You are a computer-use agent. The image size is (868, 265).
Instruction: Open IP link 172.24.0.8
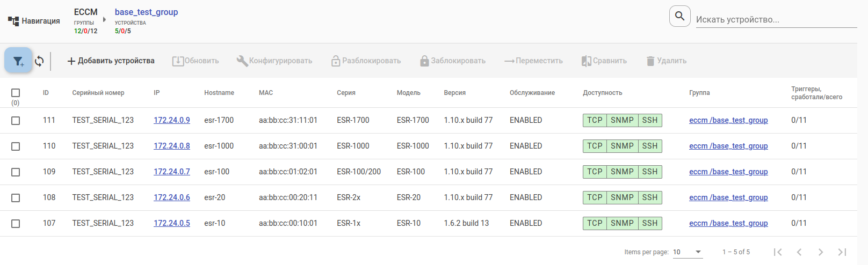pyautogui.click(x=172, y=146)
